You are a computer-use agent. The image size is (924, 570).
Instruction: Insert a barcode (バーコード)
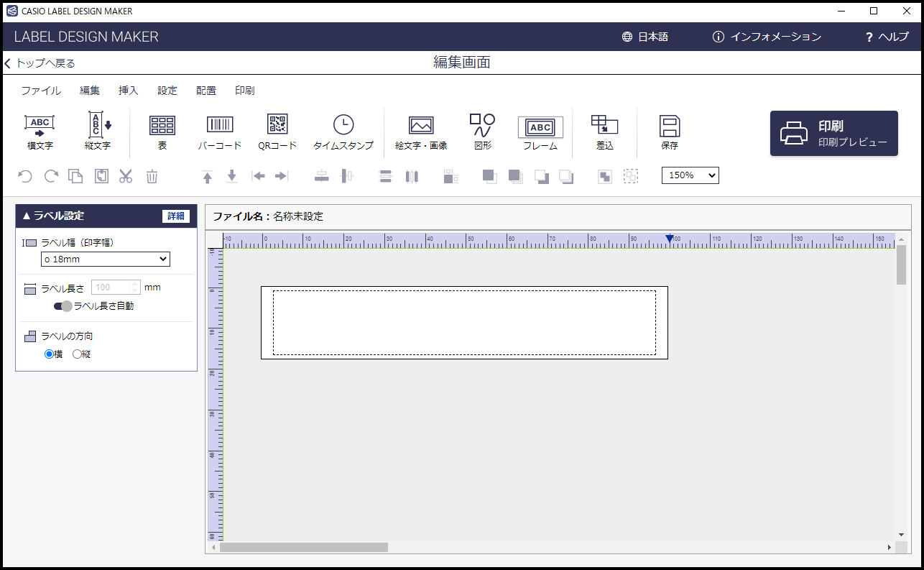220,132
